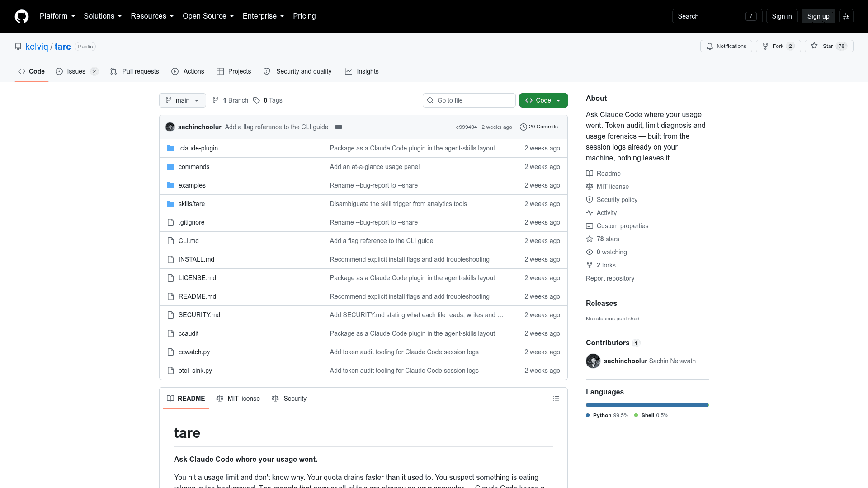Click the history clock icon beside 20 Commits
The image size is (868, 488).
coord(524,127)
